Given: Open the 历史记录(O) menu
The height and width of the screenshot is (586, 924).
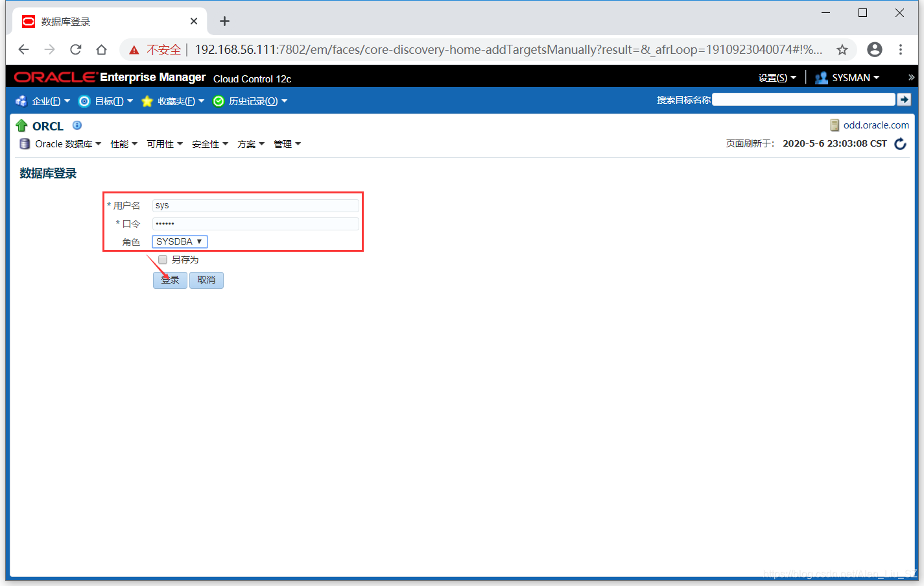Looking at the screenshot, I should tap(257, 101).
